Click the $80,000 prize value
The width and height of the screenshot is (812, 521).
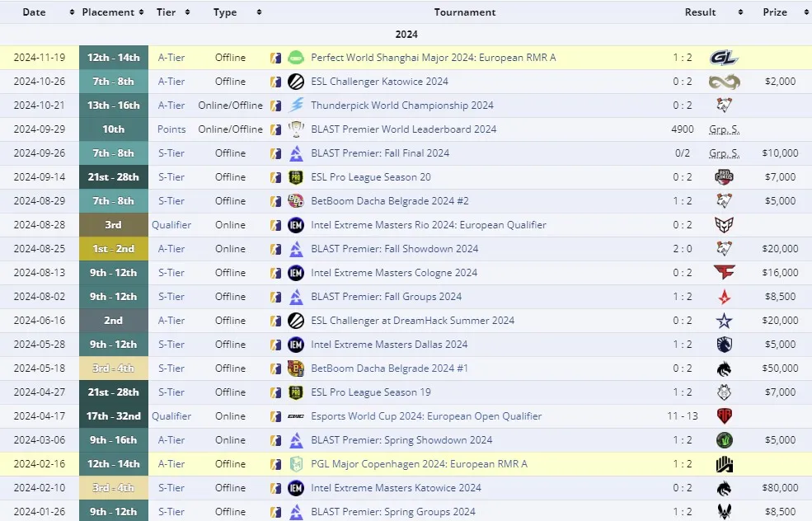(780, 487)
